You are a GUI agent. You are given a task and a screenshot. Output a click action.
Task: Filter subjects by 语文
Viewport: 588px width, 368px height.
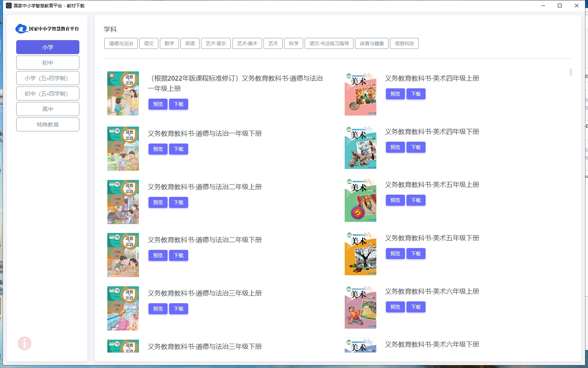point(148,43)
